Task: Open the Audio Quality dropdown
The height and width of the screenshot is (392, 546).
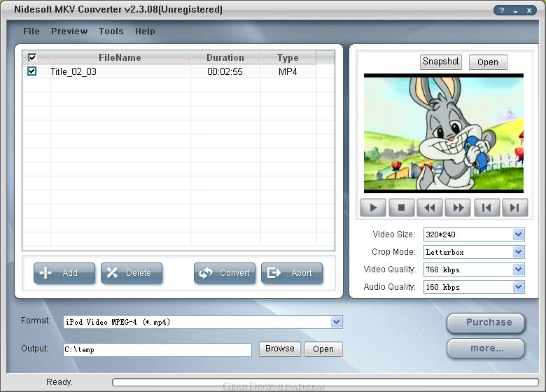Action: [518, 287]
